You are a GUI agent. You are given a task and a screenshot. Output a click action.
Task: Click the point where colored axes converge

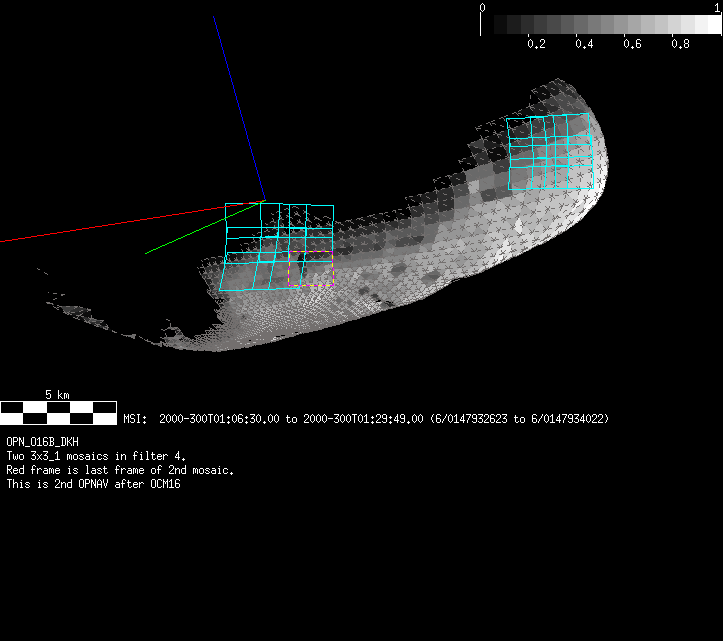(x=264, y=200)
